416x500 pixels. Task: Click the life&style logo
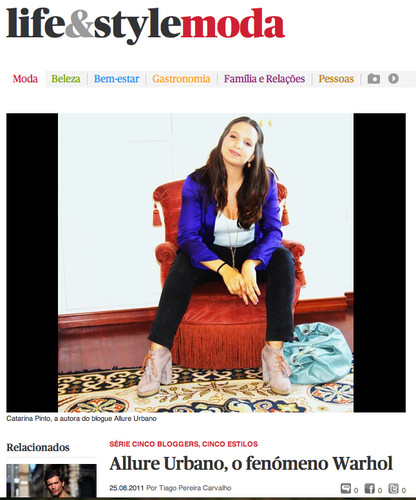point(93,23)
